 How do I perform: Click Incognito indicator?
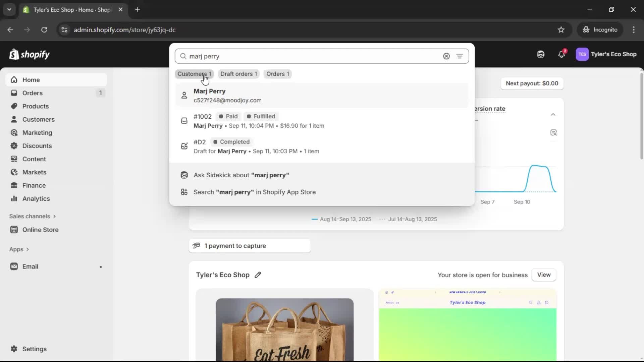[x=600, y=30]
